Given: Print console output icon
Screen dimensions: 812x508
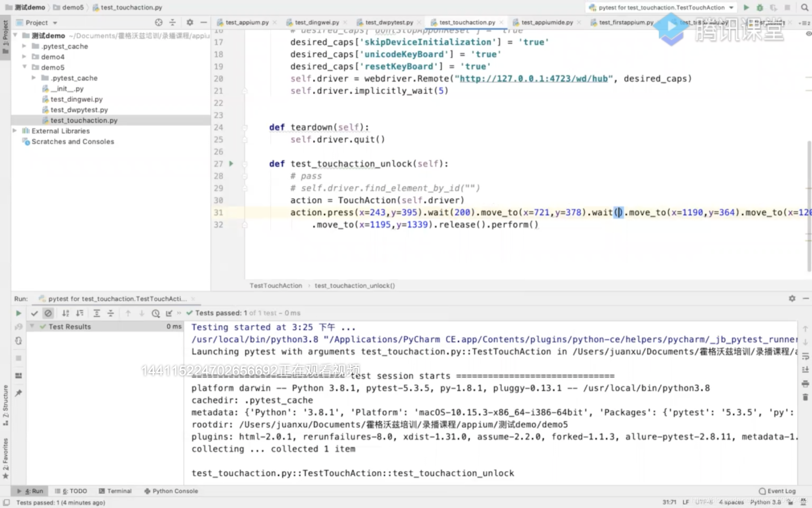Looking at the screenshot, I should tap(805, 384).
